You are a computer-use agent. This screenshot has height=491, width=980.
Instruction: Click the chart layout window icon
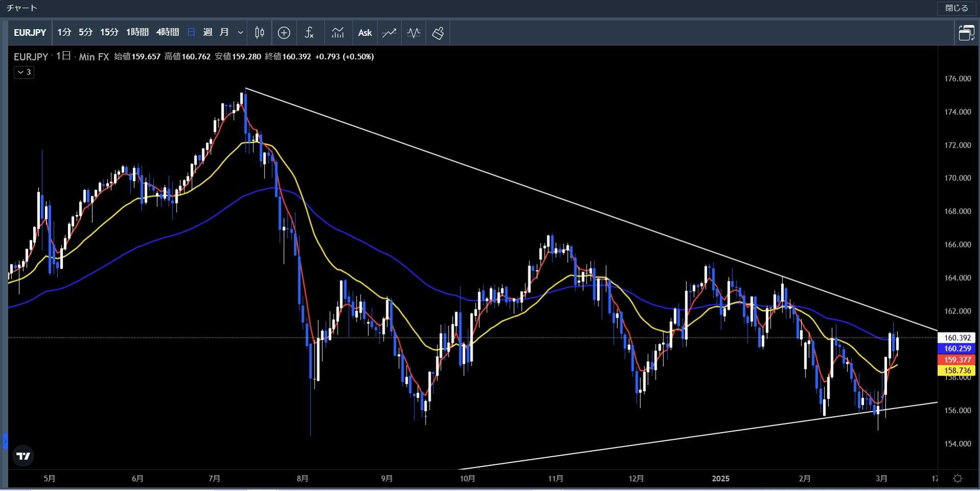[966, 33]
